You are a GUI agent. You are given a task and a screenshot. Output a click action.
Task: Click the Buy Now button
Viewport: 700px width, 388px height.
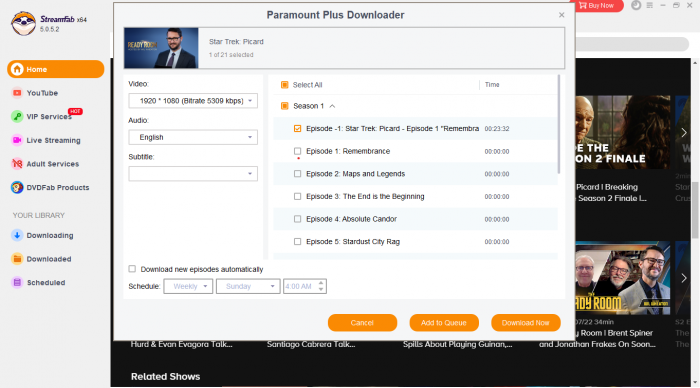(x=597, y=6)
